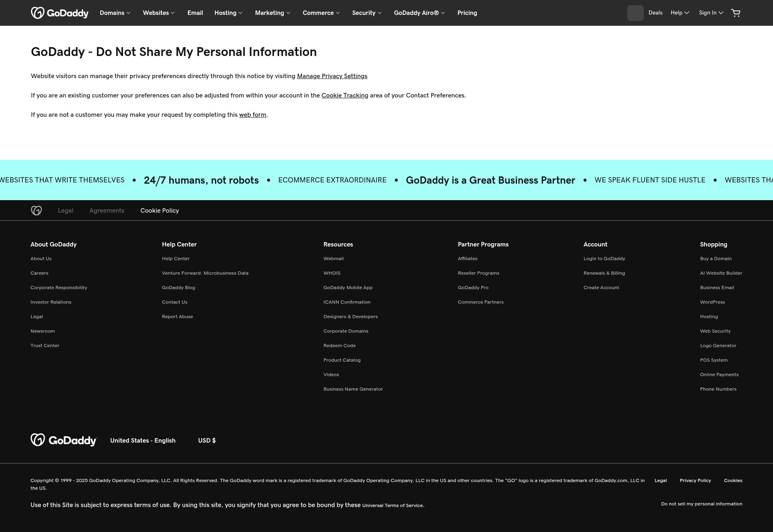The image size is (773, 532).
Task: Expand the Domains menu
Action: pos(115,13)
